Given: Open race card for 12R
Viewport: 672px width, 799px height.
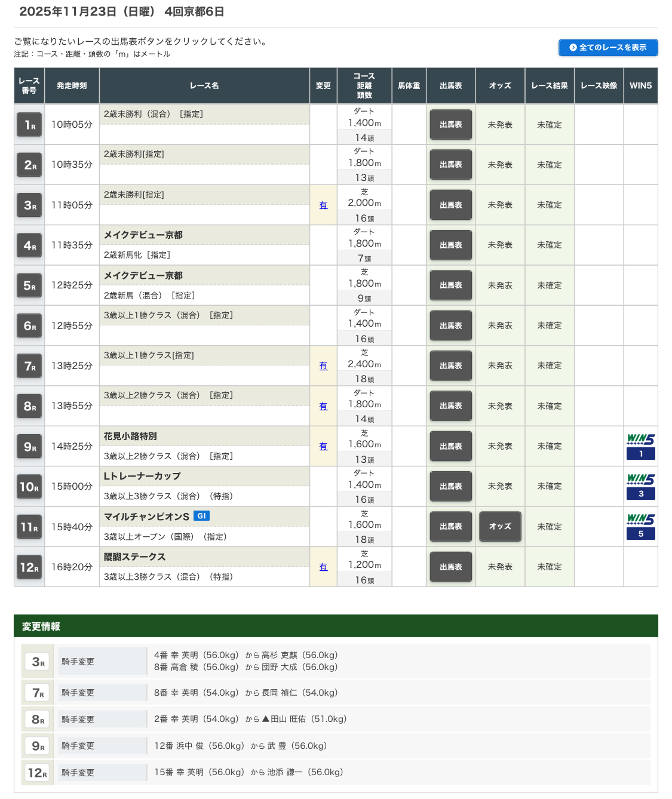Looking at the screenshot, I should pyautogui.click(x=451, y=567).
